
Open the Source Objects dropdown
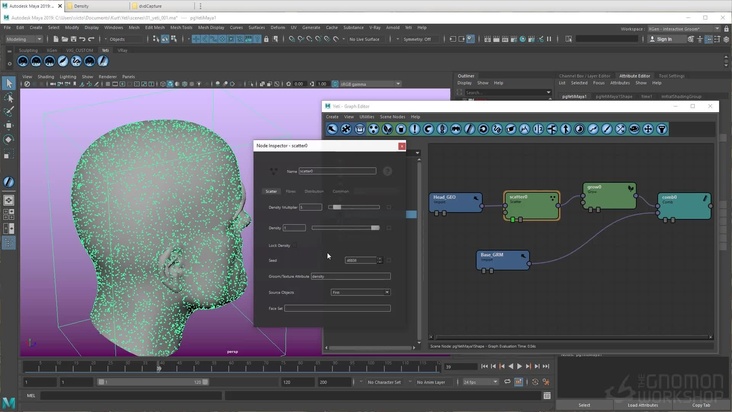click(360, 292)
